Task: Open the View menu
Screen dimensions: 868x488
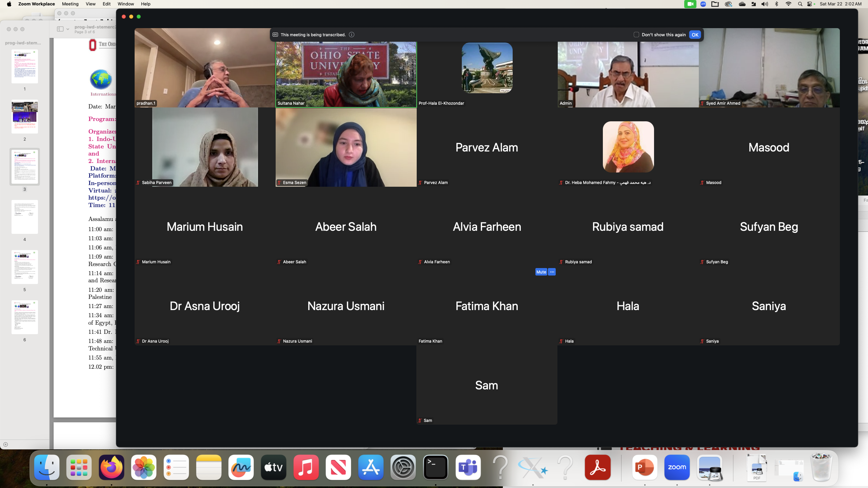Action: coord(90,4)
